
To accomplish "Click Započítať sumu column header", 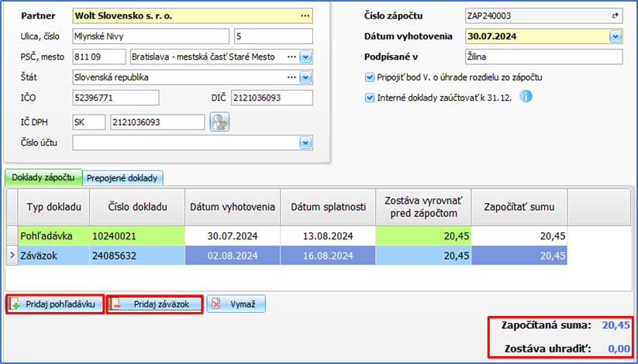I will 519,207.
